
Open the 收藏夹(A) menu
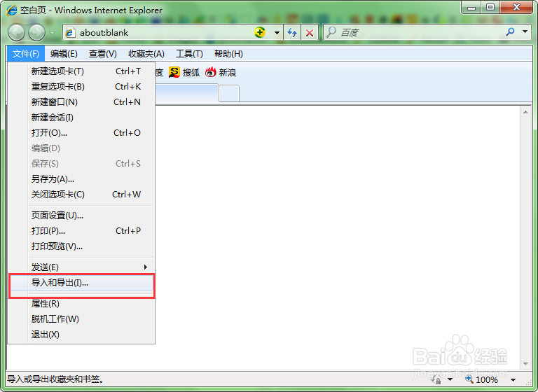(146, 54)
